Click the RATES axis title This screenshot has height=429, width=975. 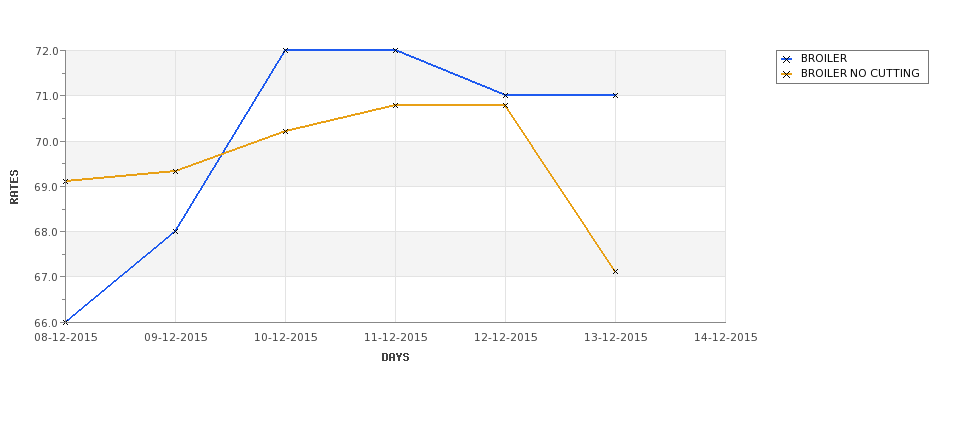(x=14, y=187)
